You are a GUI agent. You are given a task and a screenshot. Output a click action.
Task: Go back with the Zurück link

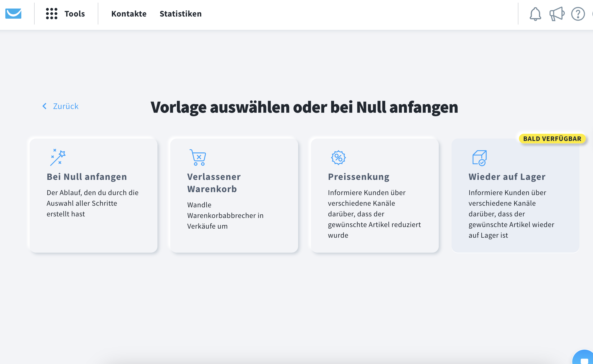66,106
